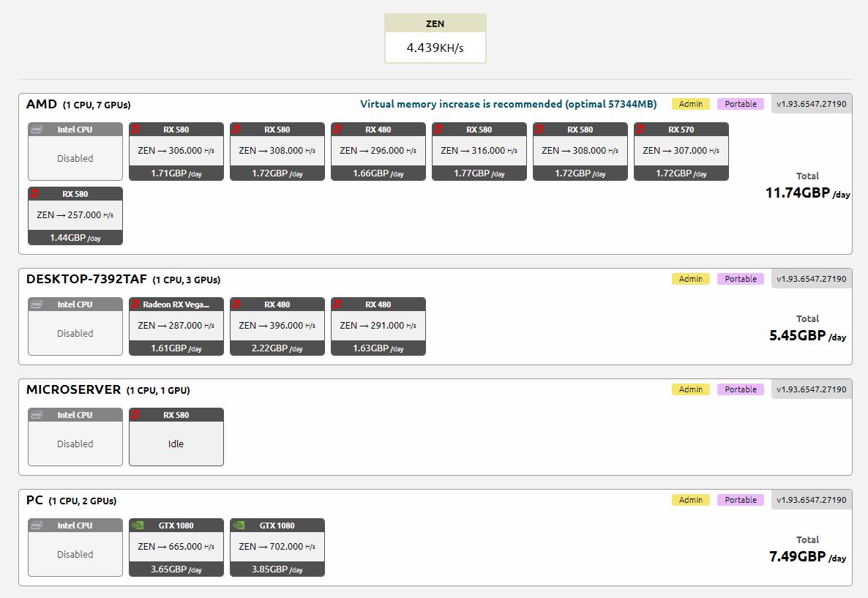Click the Intel logo on AMD worker's CPU card
Screen dimensions: 868x598
pos(37,129)
